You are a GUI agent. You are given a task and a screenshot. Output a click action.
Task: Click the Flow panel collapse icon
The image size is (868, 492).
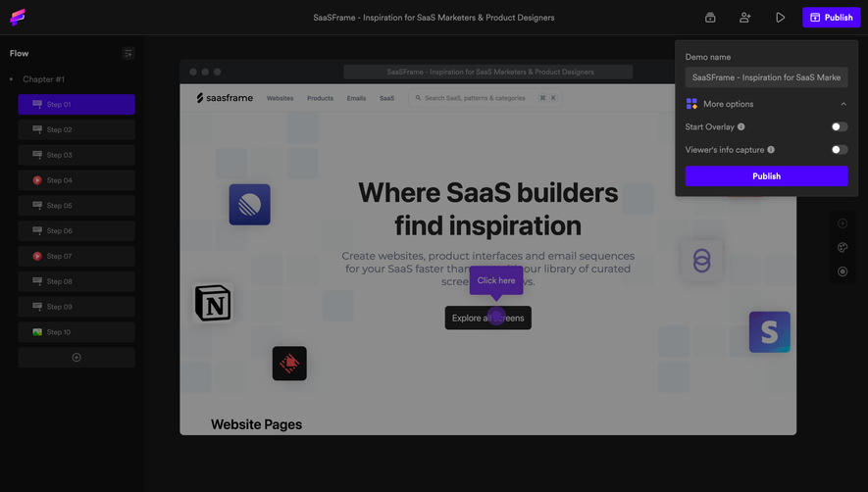tap(128, 54)
